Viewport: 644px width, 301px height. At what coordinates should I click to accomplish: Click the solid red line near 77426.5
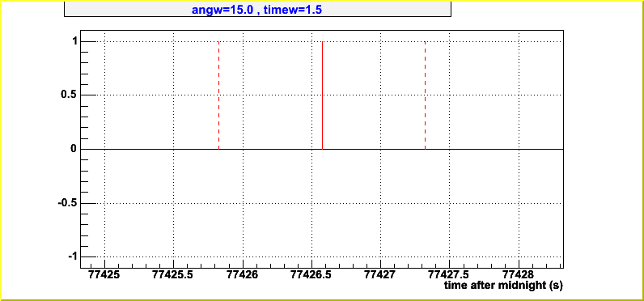click(x=323, y=95)
